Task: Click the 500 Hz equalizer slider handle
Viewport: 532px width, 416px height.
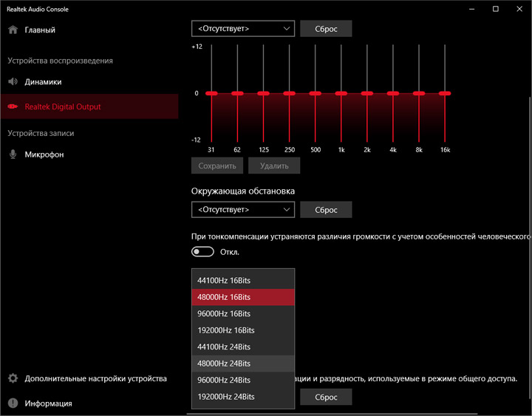Action: [x=316, y=93]
